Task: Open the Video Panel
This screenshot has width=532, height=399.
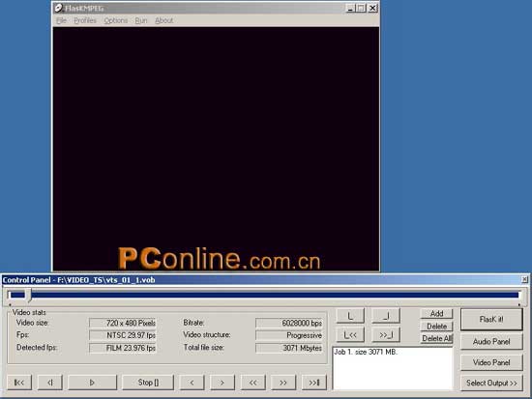Action: click(491, 362)
